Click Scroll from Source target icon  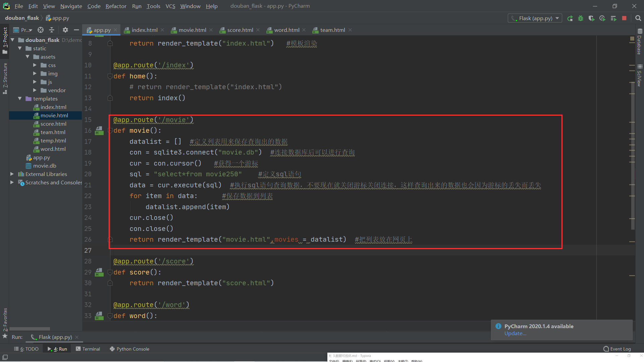(41, 30)
